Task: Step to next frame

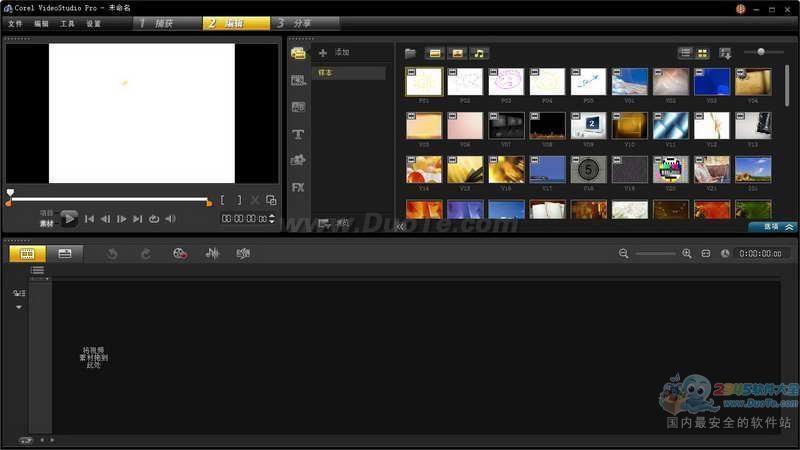Action: click(121, 219)
